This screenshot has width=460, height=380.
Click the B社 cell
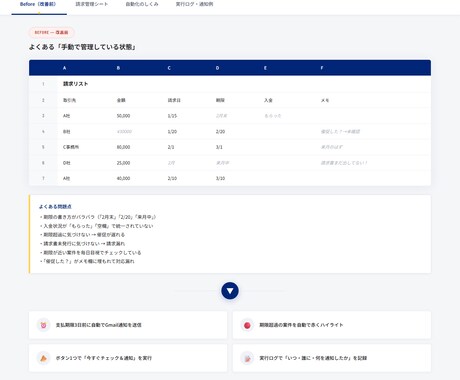pos(67,132)
